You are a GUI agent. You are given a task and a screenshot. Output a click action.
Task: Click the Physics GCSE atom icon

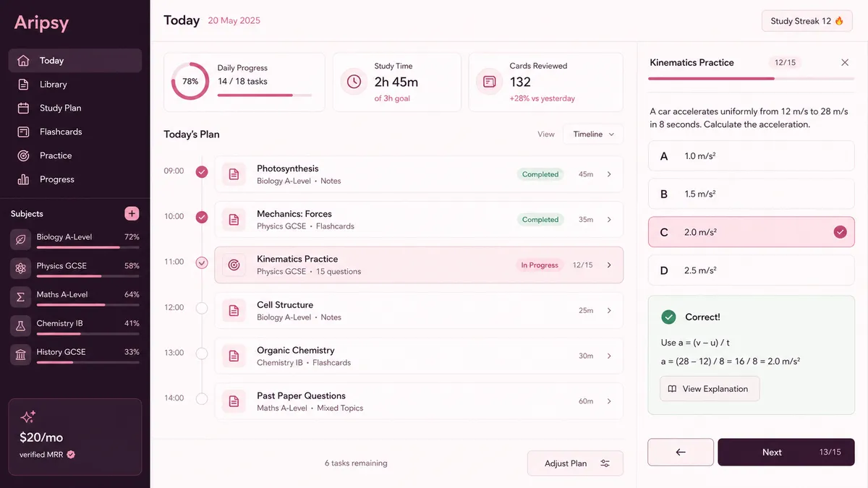coord(20,268)
